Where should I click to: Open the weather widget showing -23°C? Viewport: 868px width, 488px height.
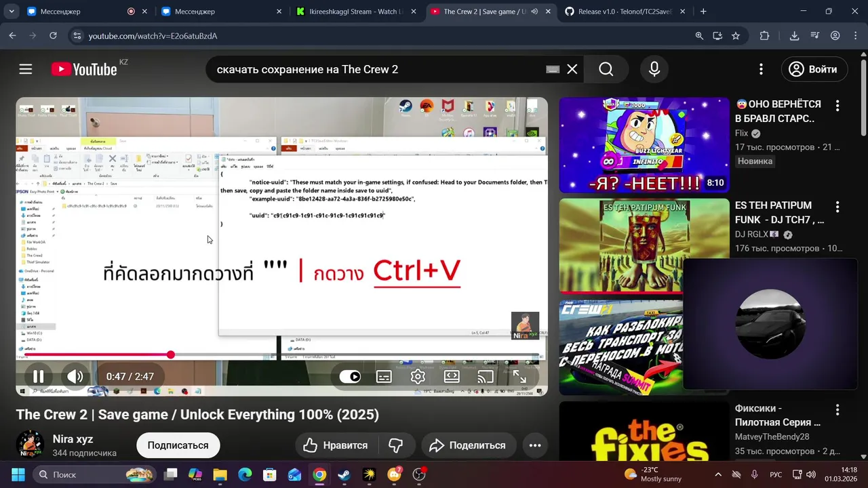pos(652,474)
